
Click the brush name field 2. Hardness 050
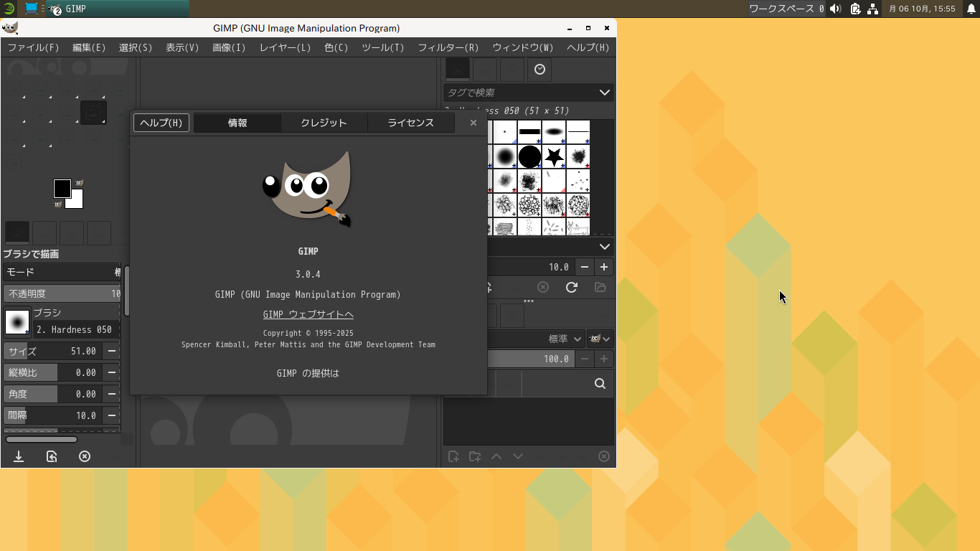pos(77,329)
